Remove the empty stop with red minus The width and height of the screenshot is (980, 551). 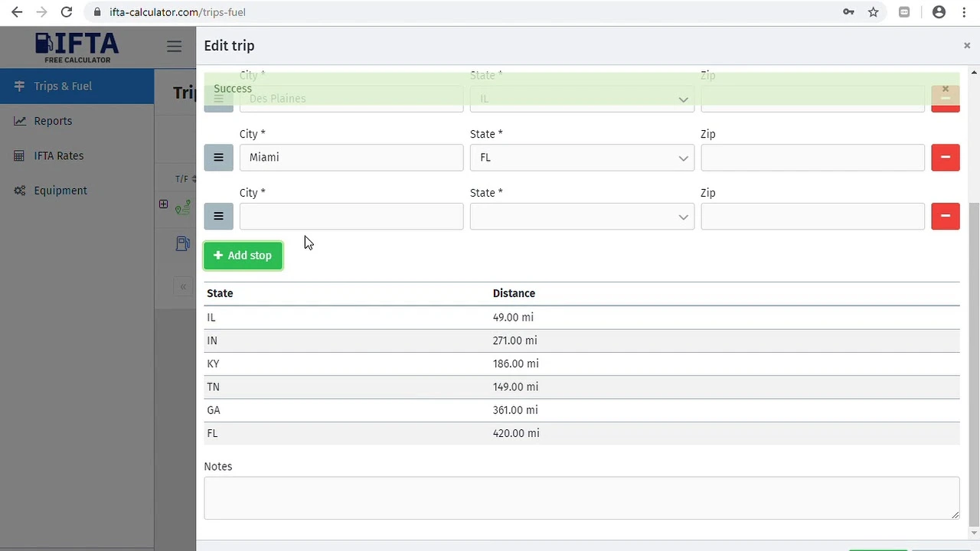[945, 217]
